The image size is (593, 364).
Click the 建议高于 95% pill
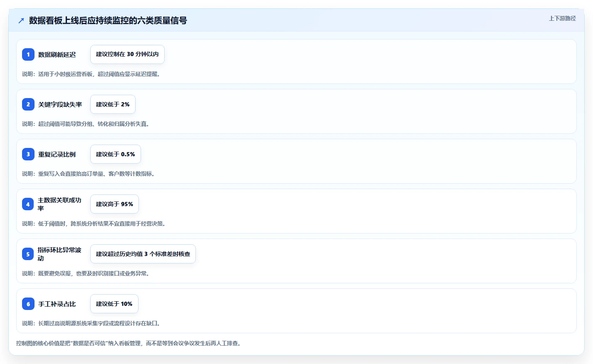[x=114, y=204]
